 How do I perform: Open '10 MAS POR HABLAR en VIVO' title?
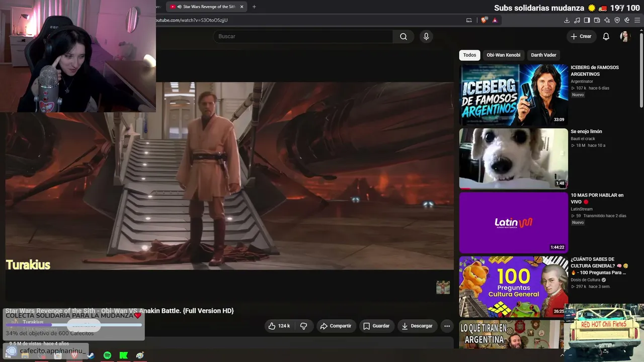597,199
